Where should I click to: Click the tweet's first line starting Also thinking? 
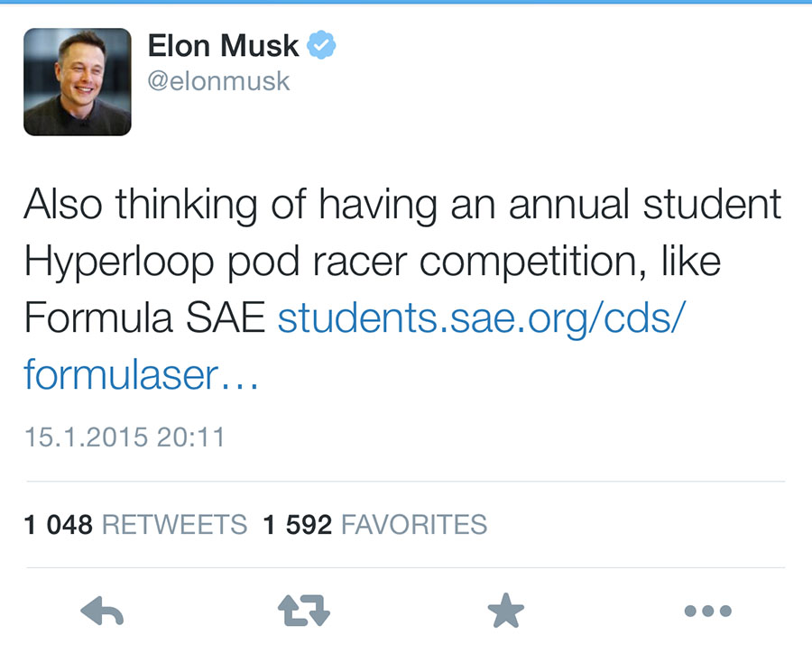pos(403,206)
